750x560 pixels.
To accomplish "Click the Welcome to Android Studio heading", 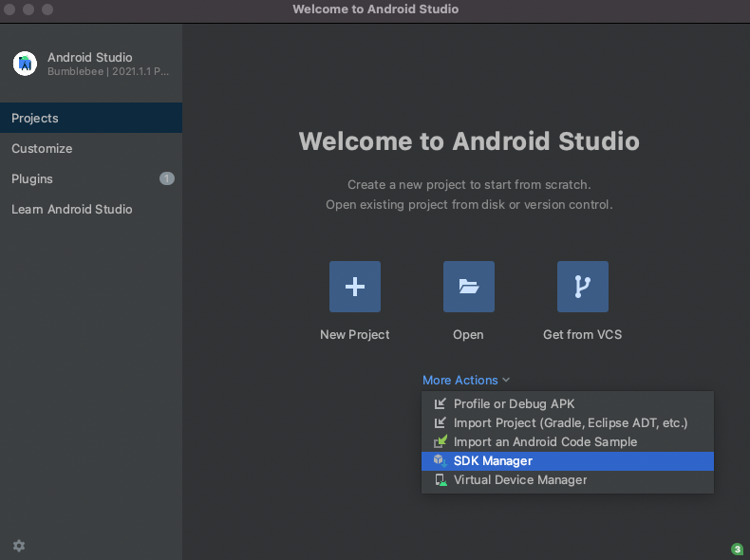I will [469, 141].
